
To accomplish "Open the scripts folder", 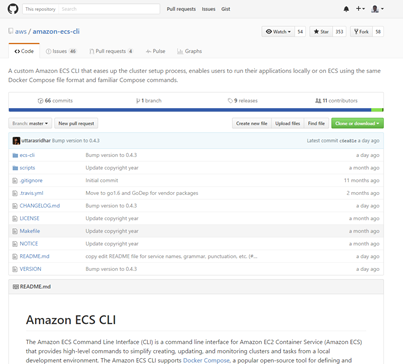I will pyautogui.click(x=27, y=168).
